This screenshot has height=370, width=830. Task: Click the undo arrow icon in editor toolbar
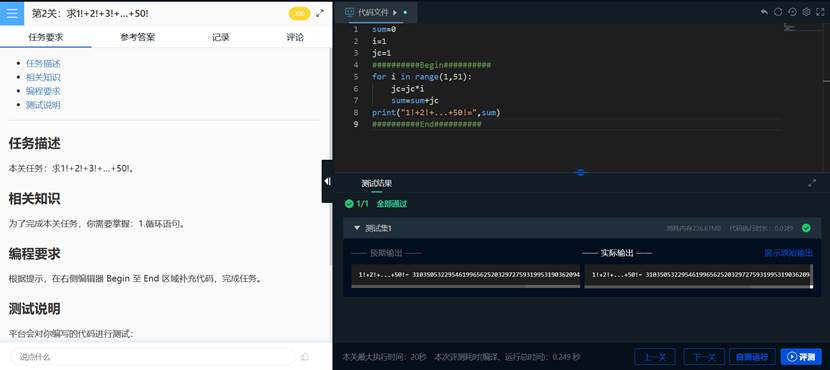764,12
